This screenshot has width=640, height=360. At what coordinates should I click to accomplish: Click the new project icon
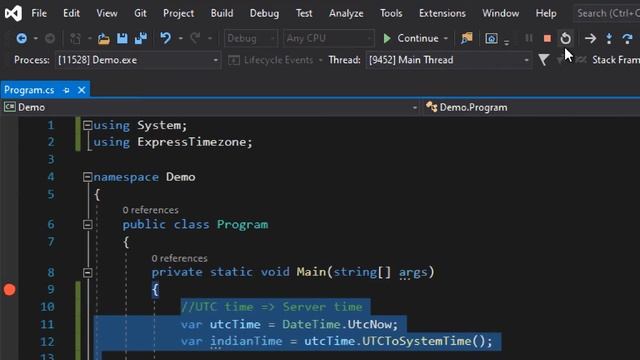pos(76,38)
